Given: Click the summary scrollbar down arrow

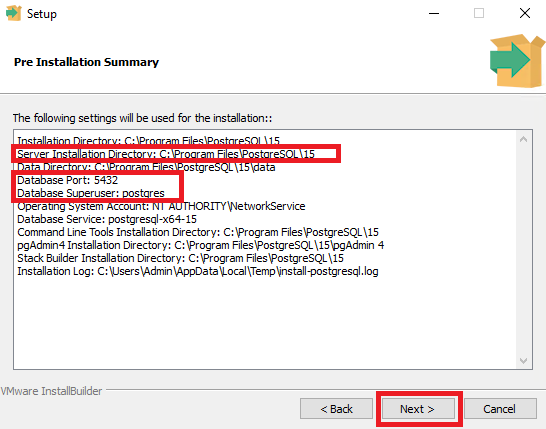Looking at the screenshot, I should click(523, 361).
